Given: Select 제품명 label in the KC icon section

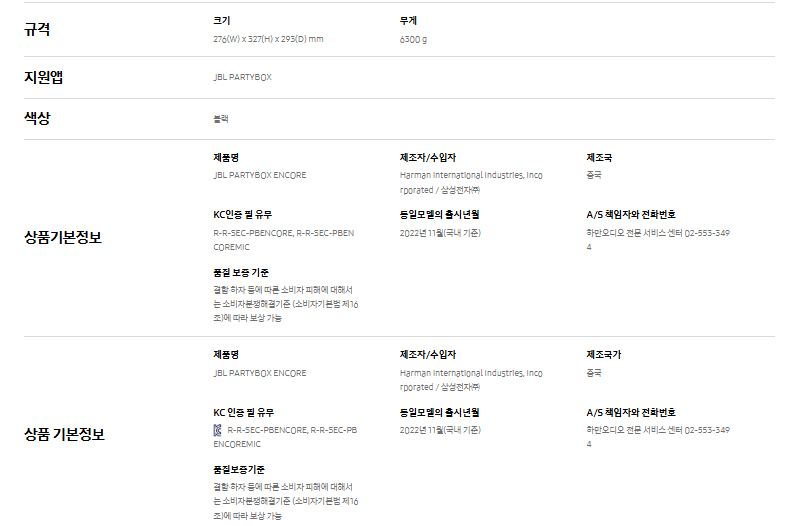Looking at the screenshot, I should 226,355.
